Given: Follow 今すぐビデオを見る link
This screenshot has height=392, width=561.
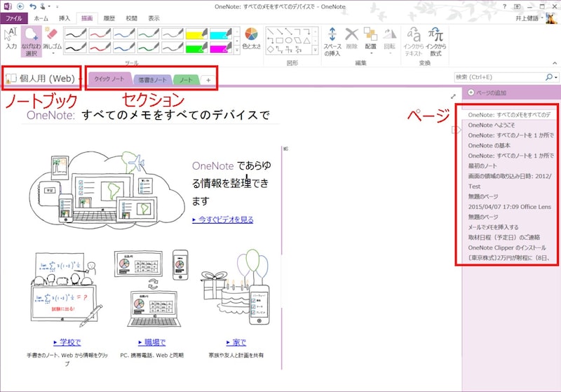Looking at the screenshot, I should click(x=222, y=219).
